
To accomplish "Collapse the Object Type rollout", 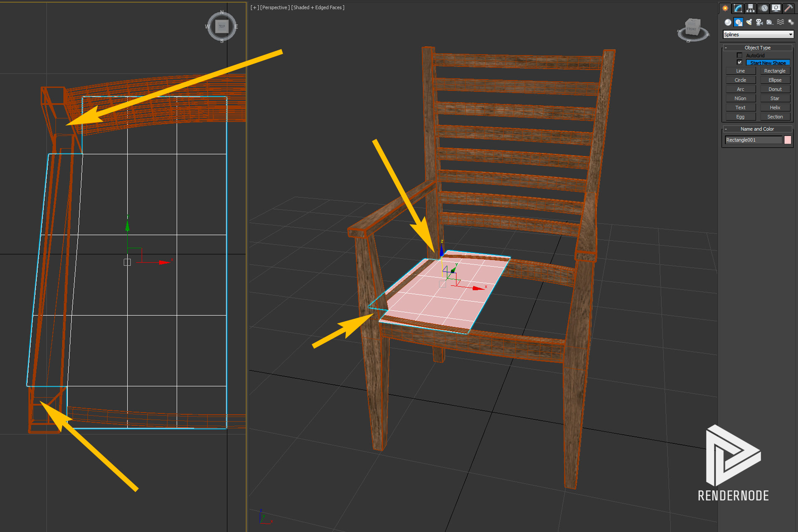I will [x=726, y=48].
